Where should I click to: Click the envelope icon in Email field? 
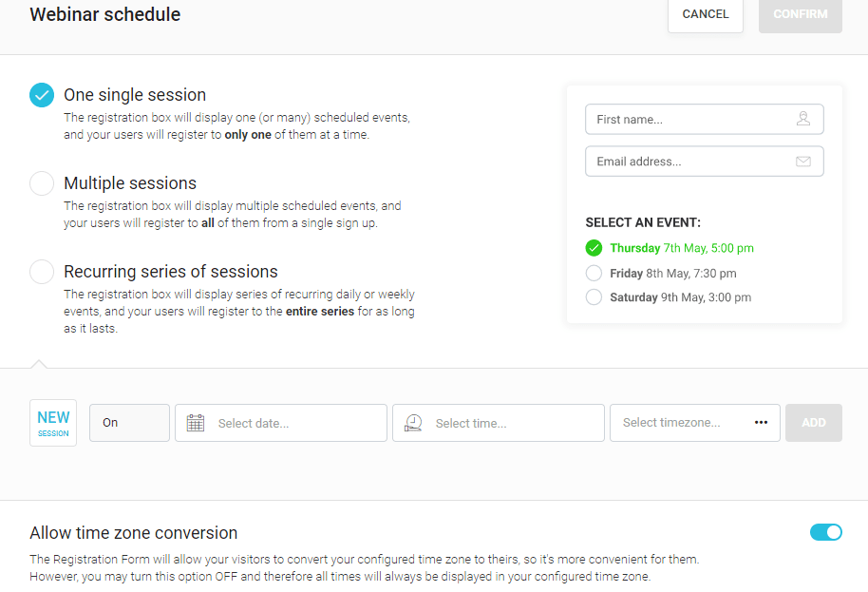click(803, 162)
